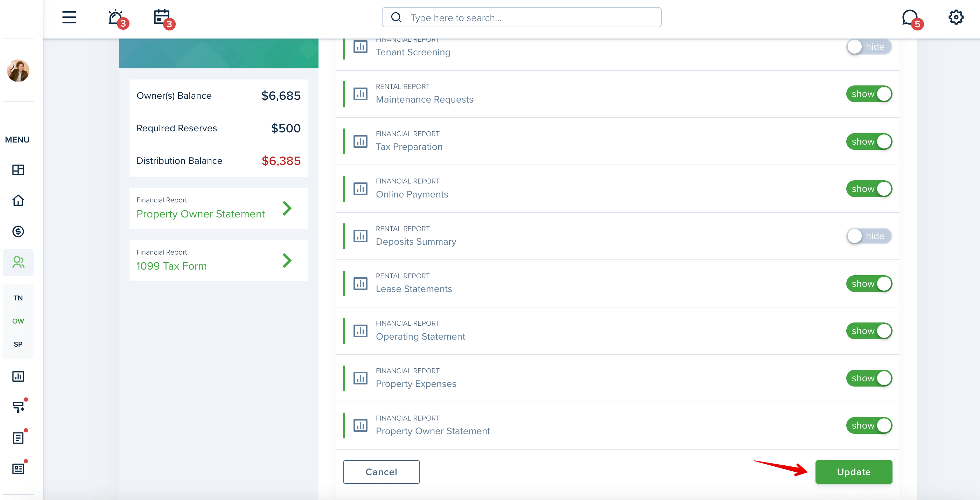980x500 pixels.
Task: Click the Lease Statements label
Action: coord(414,289)
